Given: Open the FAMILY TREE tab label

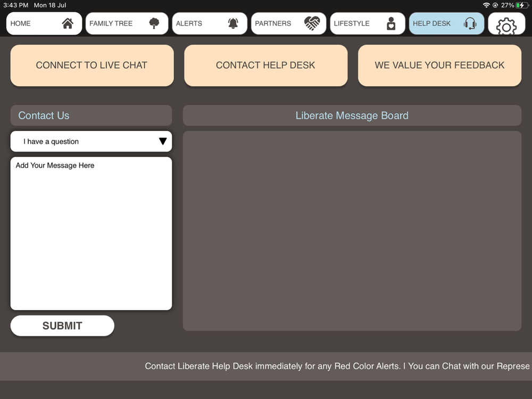Looking at the screenshot, I should coord(111,23).
